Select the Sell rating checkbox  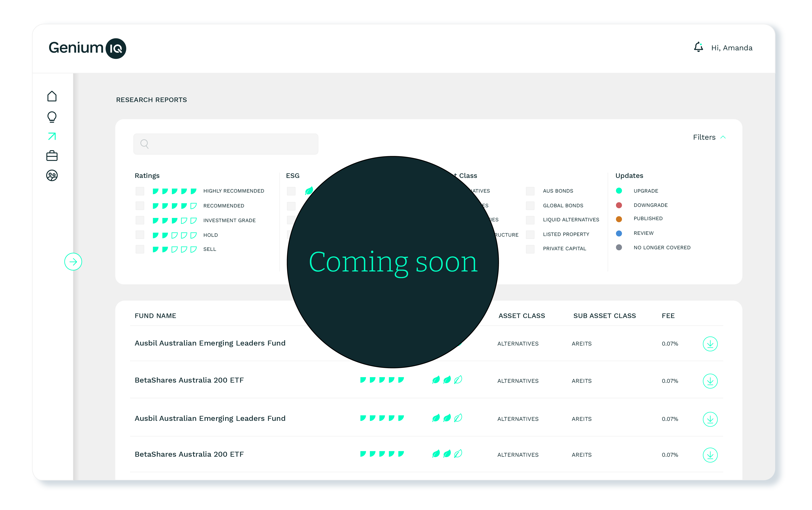140,249
